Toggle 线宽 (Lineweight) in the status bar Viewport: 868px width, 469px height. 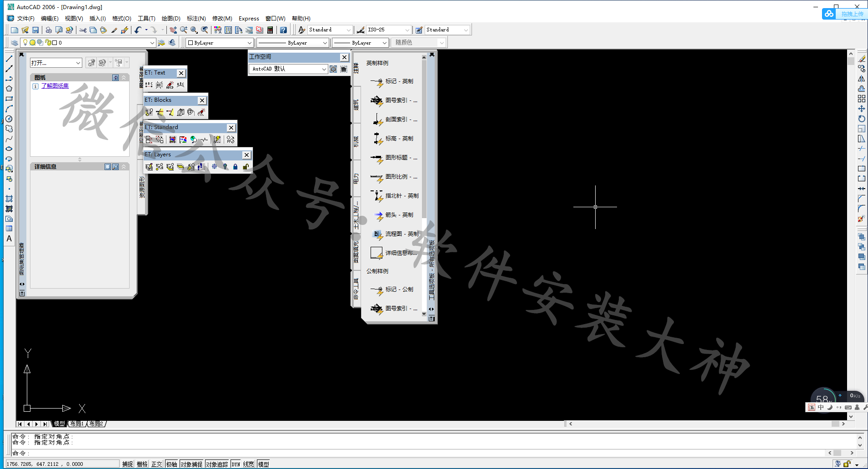tap(249, 464)
